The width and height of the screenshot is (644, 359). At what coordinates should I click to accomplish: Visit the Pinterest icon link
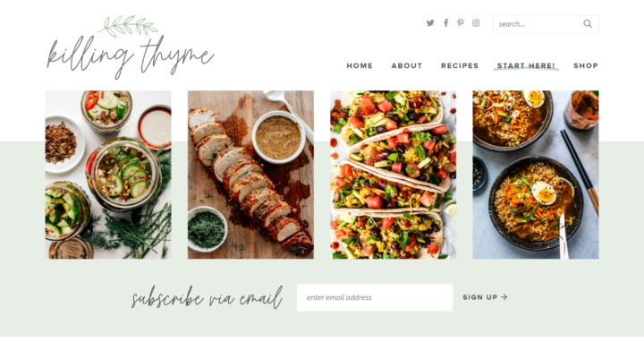click(461, 23)
